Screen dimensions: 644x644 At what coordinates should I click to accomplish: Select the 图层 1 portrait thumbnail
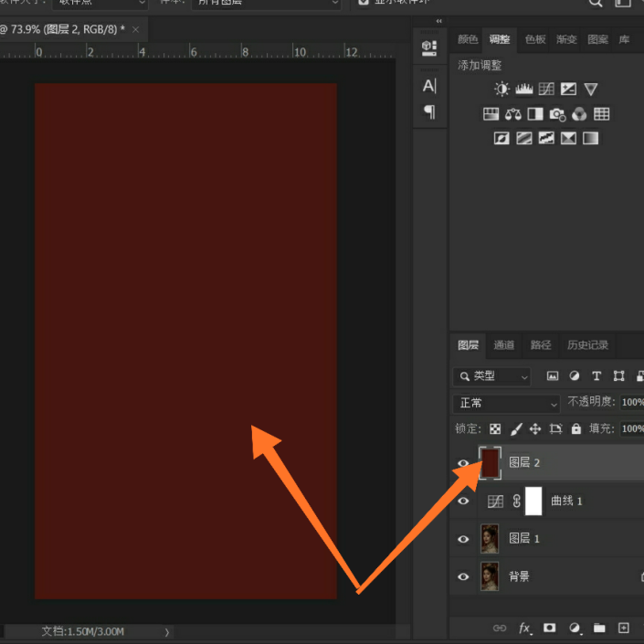pyautogui.click(x=490, y=538)
